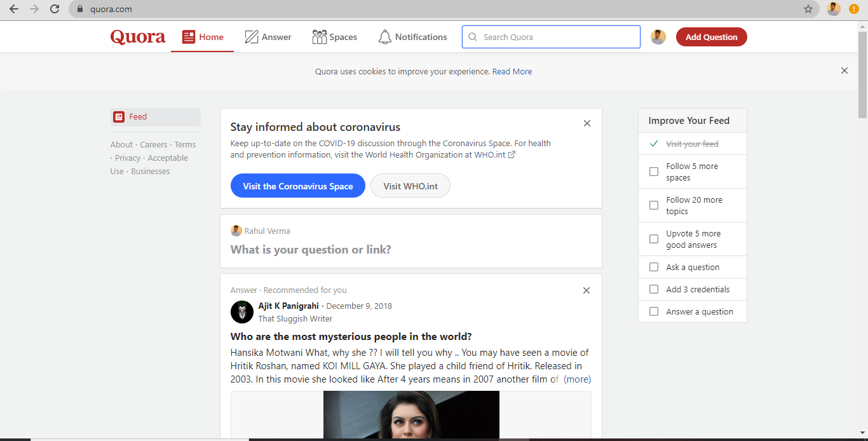Click the 'Improve Your Feed' heading
Viewport: 868px width, 441px height.
click(x=689, y=121)
